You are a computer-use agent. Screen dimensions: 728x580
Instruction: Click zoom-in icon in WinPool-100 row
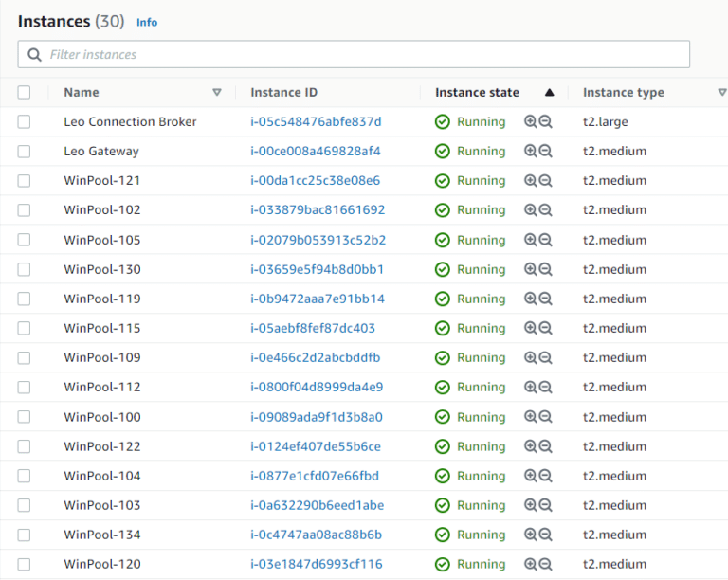530,417
